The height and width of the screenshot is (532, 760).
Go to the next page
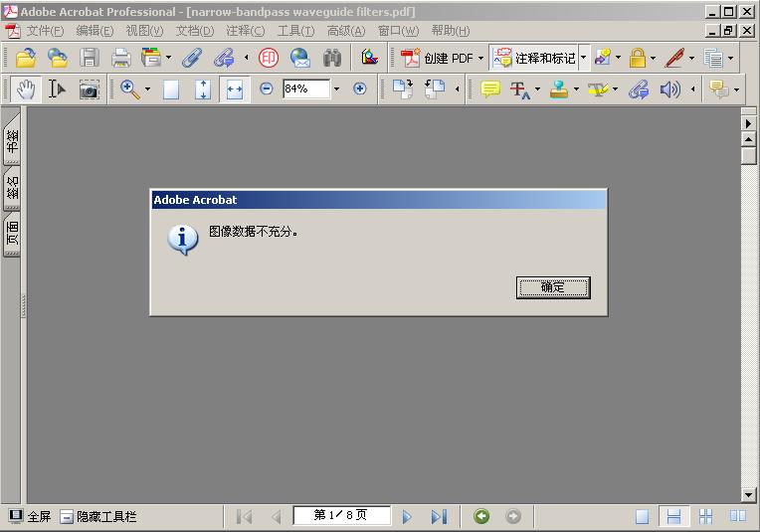(407, 517)
